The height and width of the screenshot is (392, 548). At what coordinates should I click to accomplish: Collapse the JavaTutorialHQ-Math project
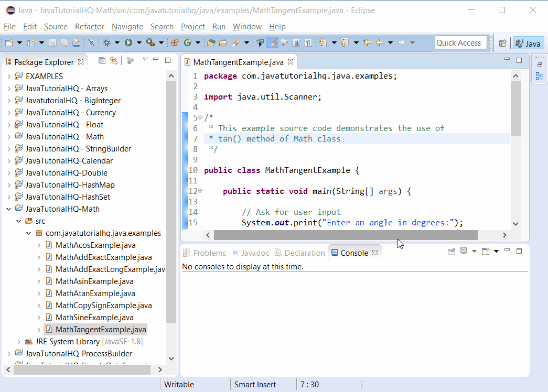[9, 209]
